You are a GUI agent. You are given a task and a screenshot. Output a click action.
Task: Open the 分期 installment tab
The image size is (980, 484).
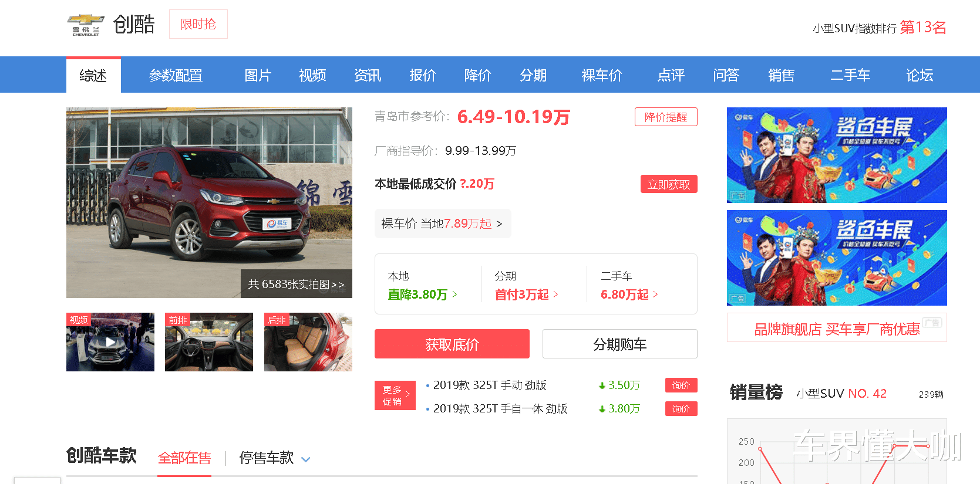(533, 75)
